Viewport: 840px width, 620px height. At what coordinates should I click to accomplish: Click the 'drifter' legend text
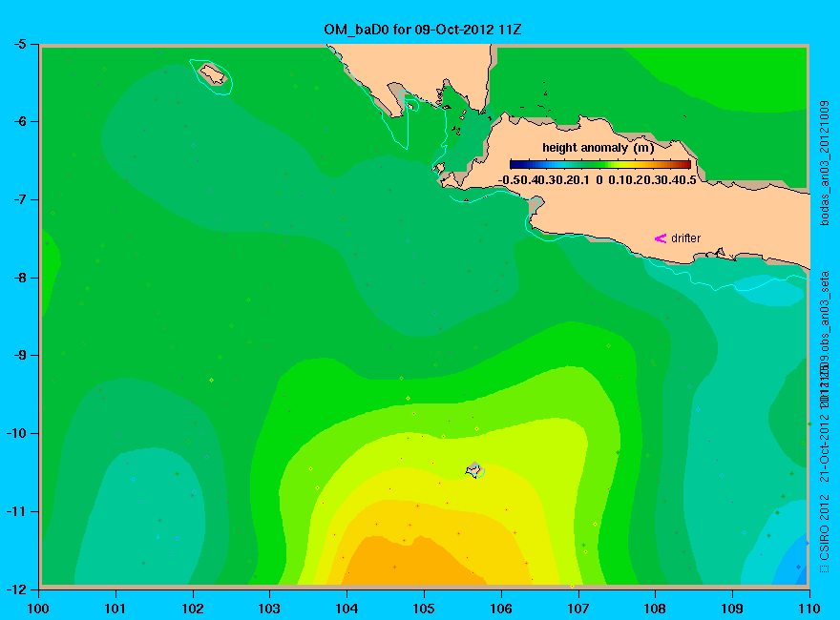coord(685,238)
